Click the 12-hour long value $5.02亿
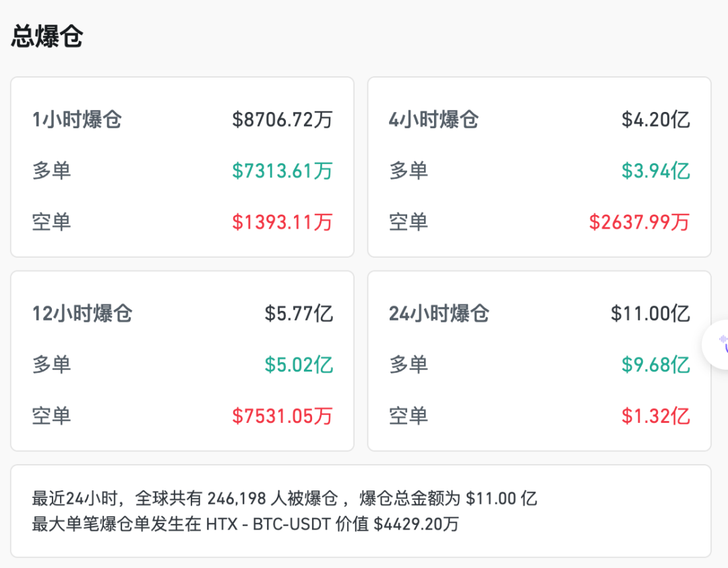728x568 pixels. pos(299,365)
